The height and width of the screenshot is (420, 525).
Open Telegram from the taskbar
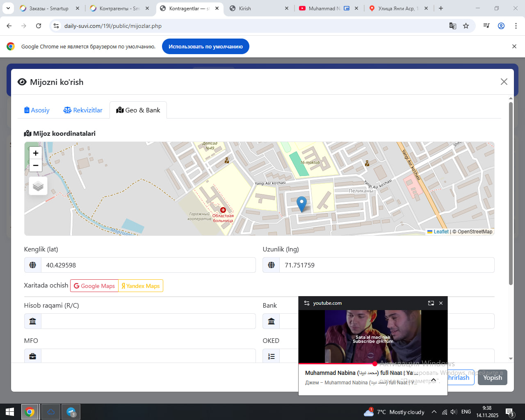[71, 412]
